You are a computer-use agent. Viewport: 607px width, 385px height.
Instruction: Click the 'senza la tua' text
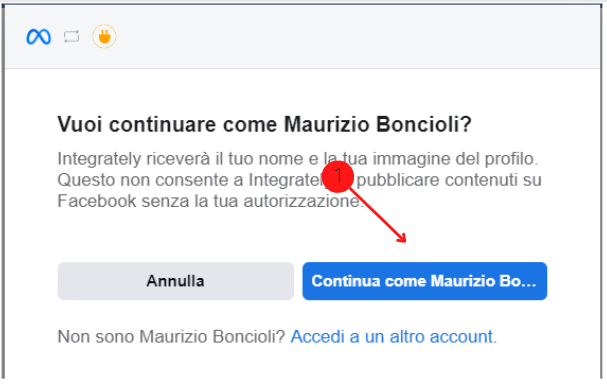[190, 201]
